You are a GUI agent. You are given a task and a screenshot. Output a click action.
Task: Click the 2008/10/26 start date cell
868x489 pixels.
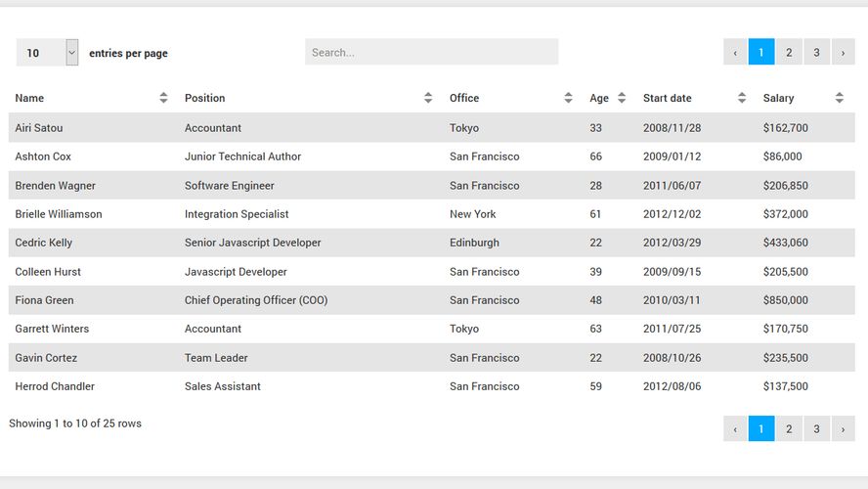pos(673,358)
